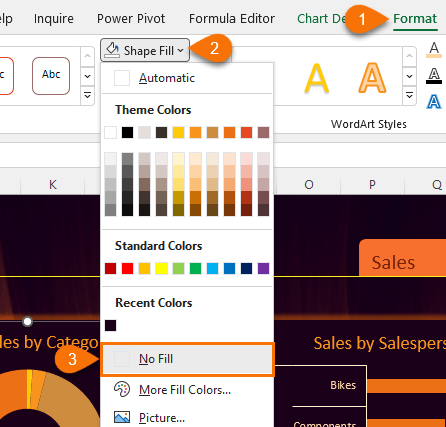The width and height of the screenshot is (446, 427).
Task: Choose the dark purple recent color
Action: pyautogui.click(x=110, y=325)
